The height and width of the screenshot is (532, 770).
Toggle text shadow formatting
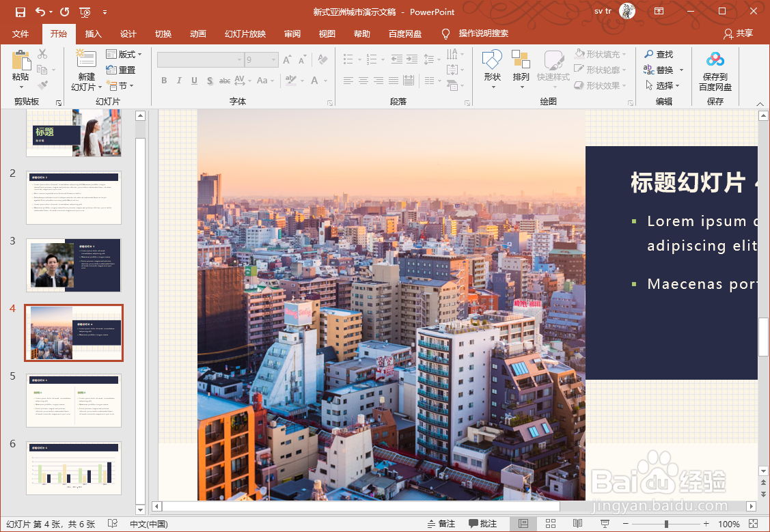tap(210, 81)
